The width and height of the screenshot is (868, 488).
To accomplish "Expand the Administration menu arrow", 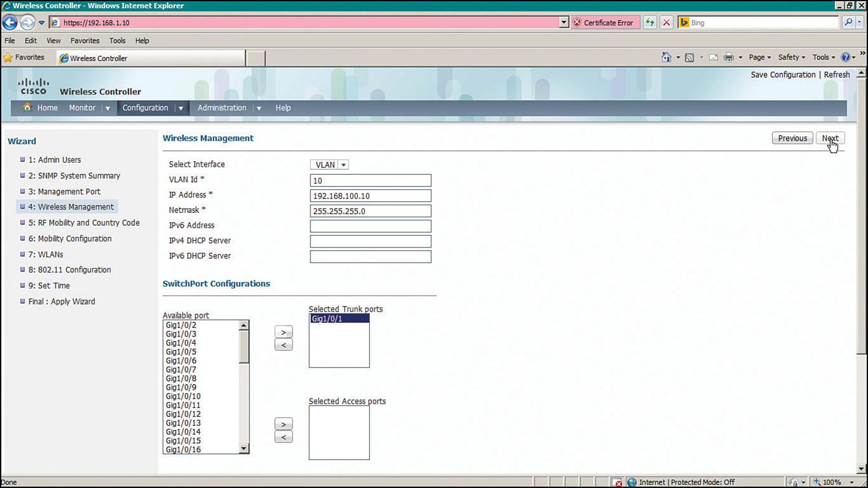I will click(259, 108).
